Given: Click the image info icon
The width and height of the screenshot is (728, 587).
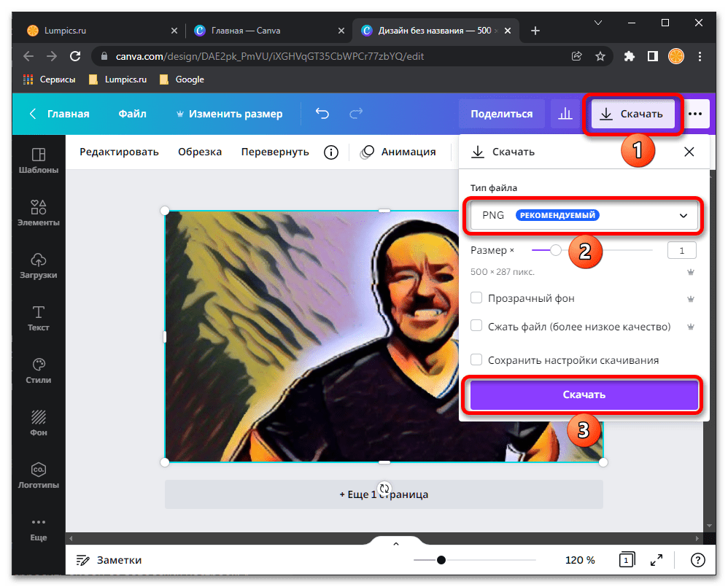Looking at the screenshot, I should [x=331, y=152].
